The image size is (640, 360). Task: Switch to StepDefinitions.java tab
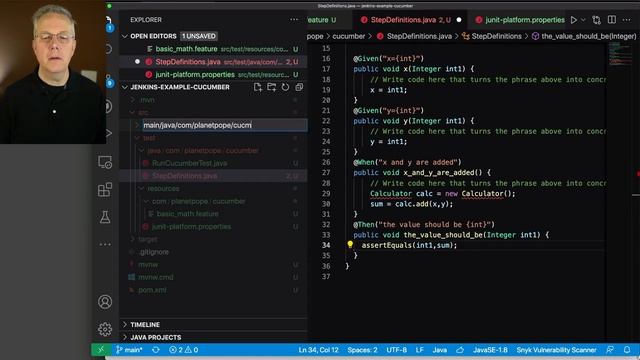pos(411,20)
